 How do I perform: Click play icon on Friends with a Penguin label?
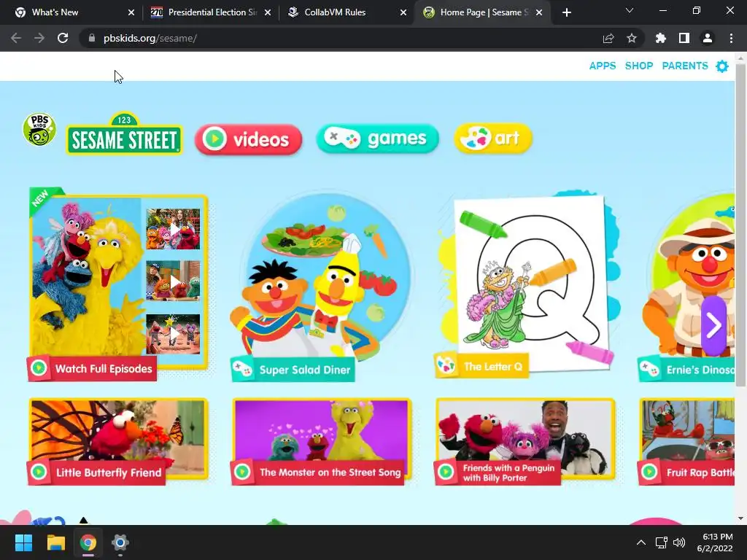(x=446, y=472)
